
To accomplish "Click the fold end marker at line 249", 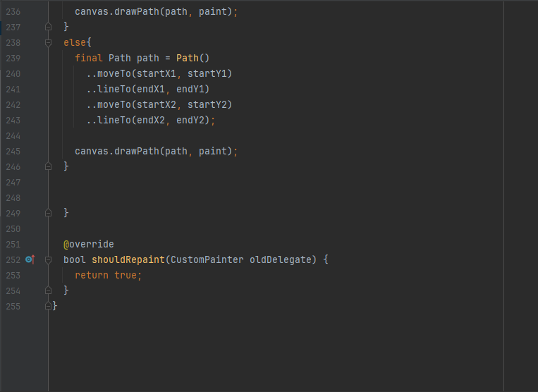I will point(49,213).
